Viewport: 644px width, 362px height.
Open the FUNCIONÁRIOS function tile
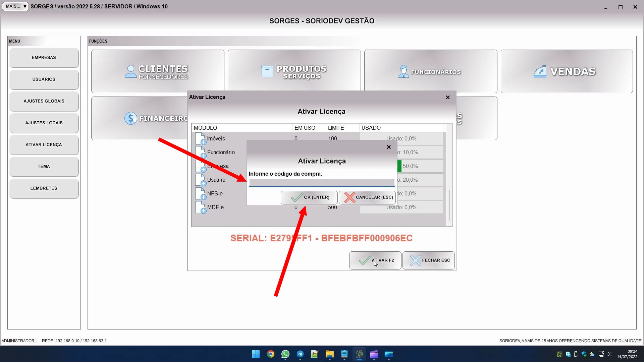pos(431,71)
